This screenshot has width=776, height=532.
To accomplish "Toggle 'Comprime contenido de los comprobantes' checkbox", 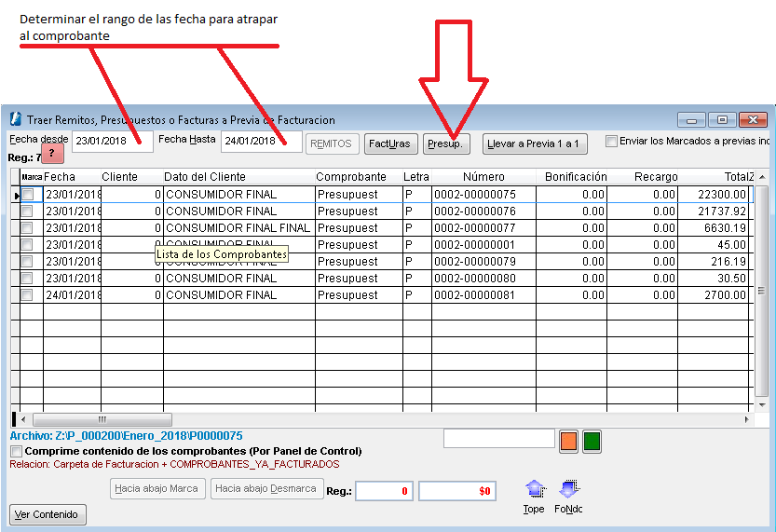I will click(x=16, y=451).
